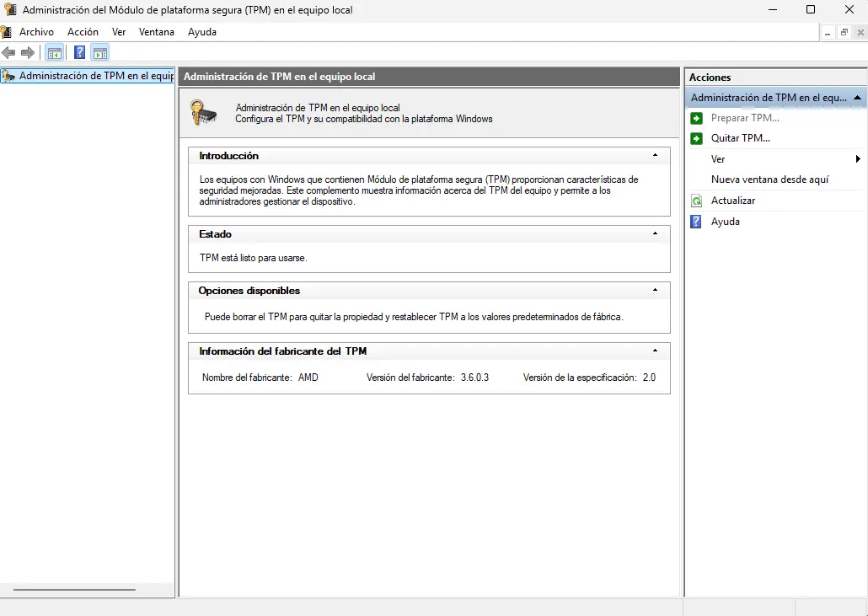Click the refresh icon beside Actualizar
The image size is (868, 616).
(696, 201)
